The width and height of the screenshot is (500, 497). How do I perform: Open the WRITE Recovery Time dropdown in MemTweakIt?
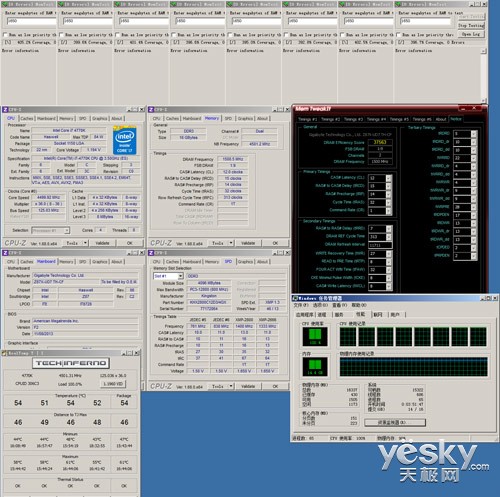pyautogui.click(x=388, y=254)
